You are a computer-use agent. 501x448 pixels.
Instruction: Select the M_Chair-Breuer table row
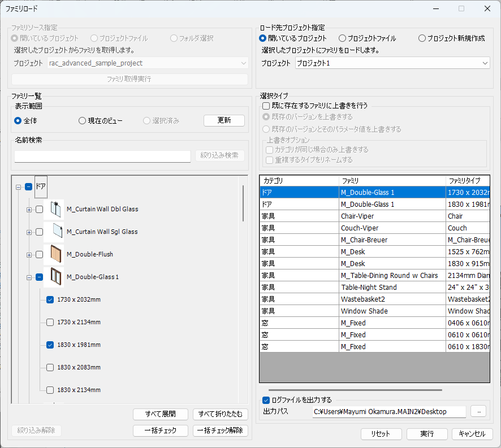375,240
